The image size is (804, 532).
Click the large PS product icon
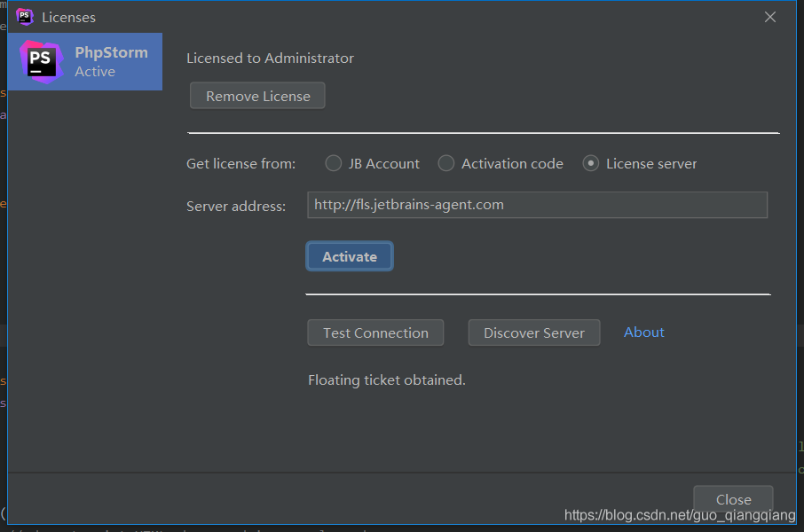42,61
